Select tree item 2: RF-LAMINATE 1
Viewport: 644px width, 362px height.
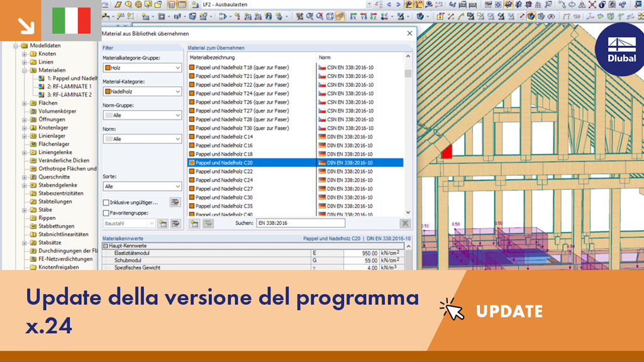[69, 87]
